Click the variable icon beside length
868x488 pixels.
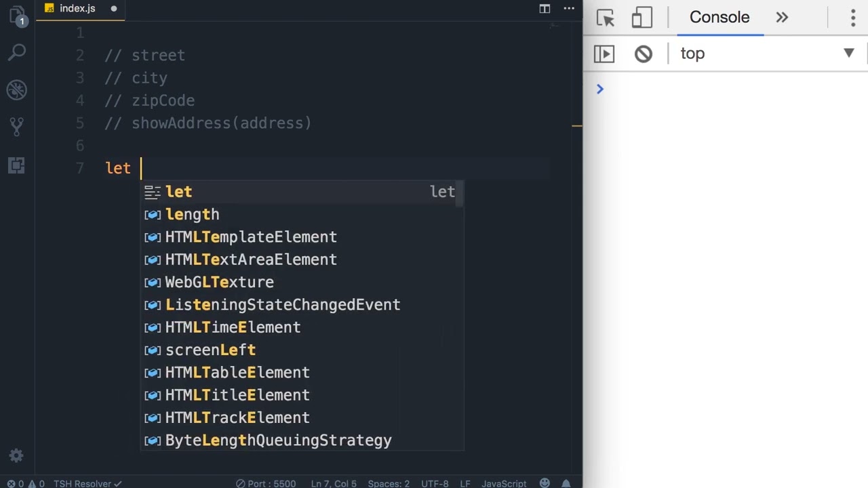point(153,215)
